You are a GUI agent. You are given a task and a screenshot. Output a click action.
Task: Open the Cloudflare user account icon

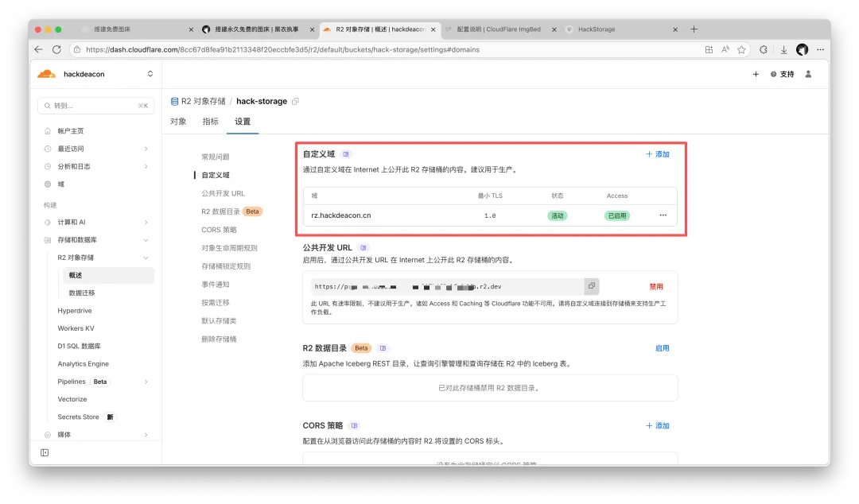pos(808,74)
